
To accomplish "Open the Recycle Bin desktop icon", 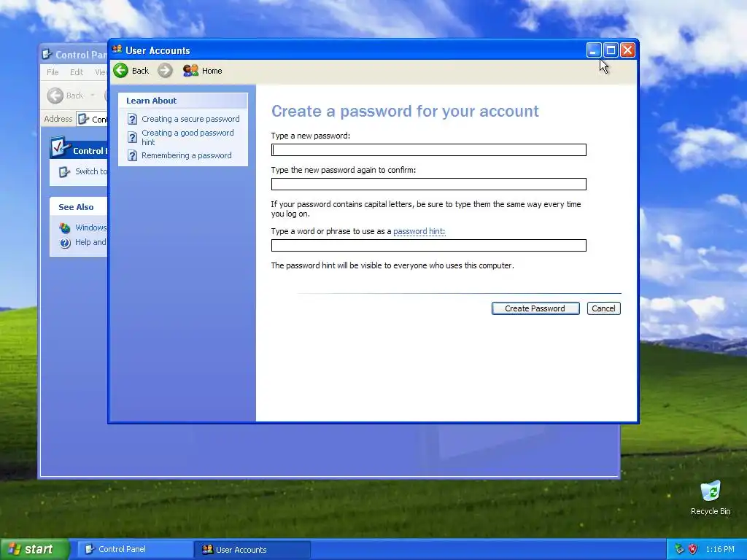I will pos(711,491).
